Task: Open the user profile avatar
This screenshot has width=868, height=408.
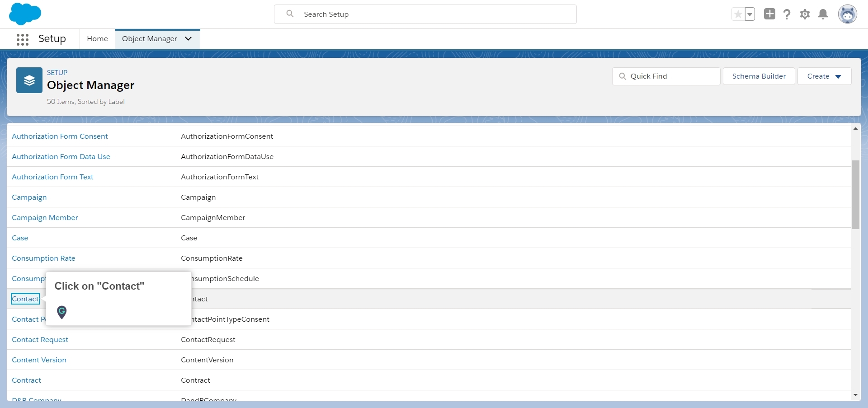Action: click(847, 14)
